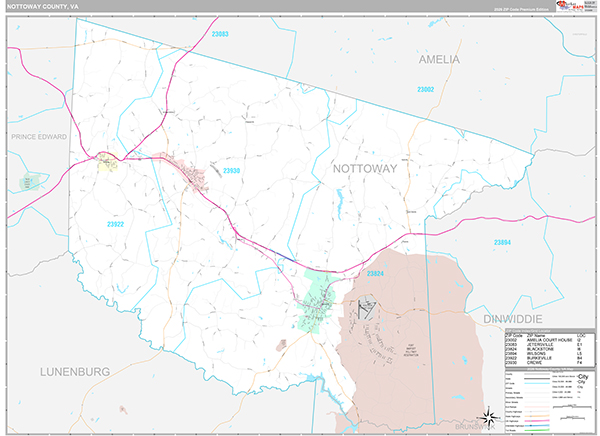Image resolution: width=600 pixels, height=436 pixels.
Task: Click the US Highways pink legend line
Action: tap(537, 421)
